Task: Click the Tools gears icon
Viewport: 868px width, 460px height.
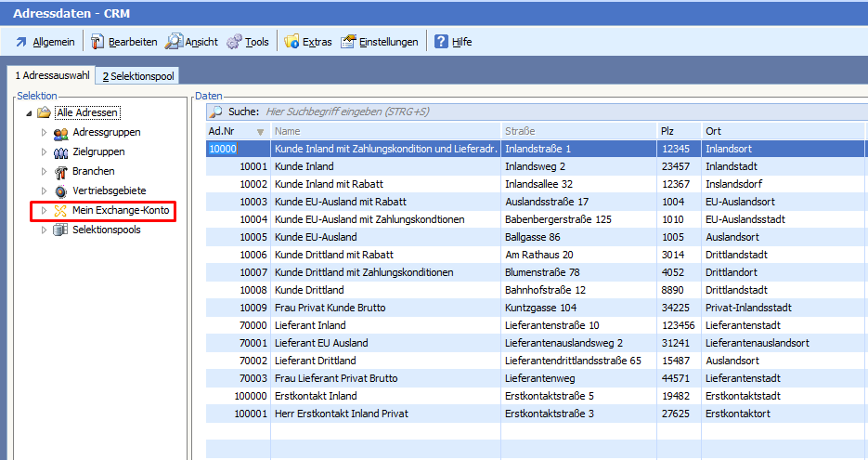Action: 234,42
